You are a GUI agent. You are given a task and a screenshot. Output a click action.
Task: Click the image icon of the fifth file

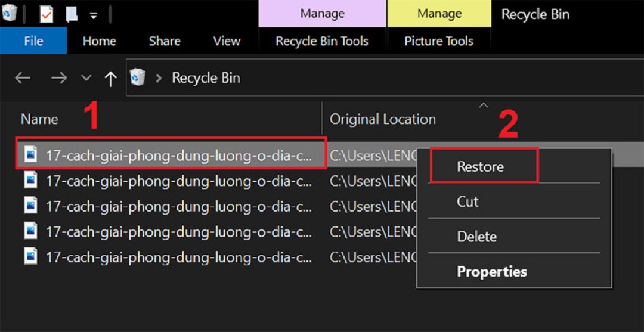point(31,257)
